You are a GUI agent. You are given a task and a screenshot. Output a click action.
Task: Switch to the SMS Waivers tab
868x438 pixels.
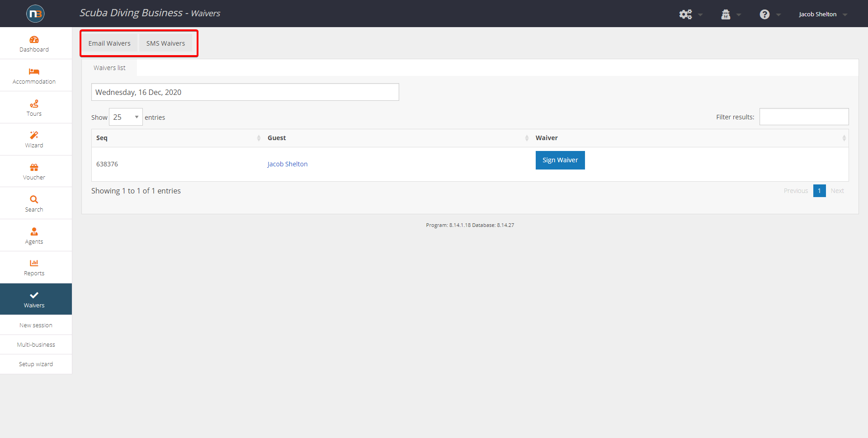click(165, 43)
